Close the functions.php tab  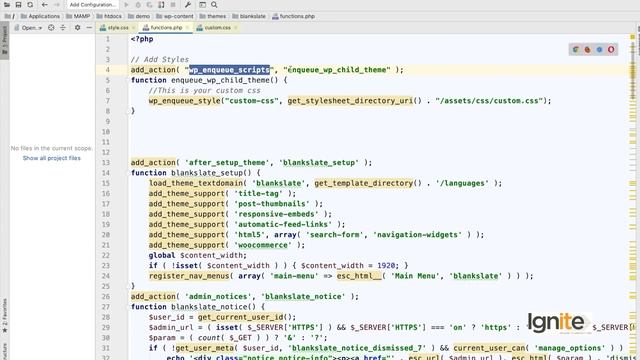pyautogui.click(x=187, y=28)
